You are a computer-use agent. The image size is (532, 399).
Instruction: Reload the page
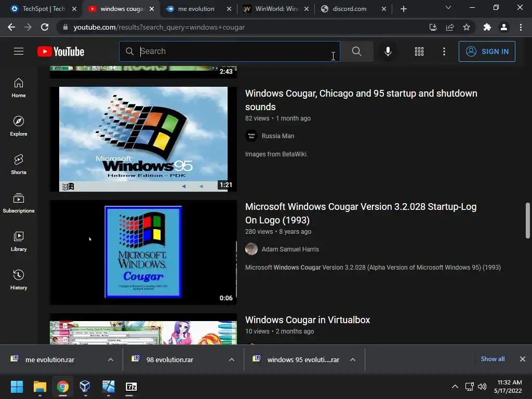[45, 27]
